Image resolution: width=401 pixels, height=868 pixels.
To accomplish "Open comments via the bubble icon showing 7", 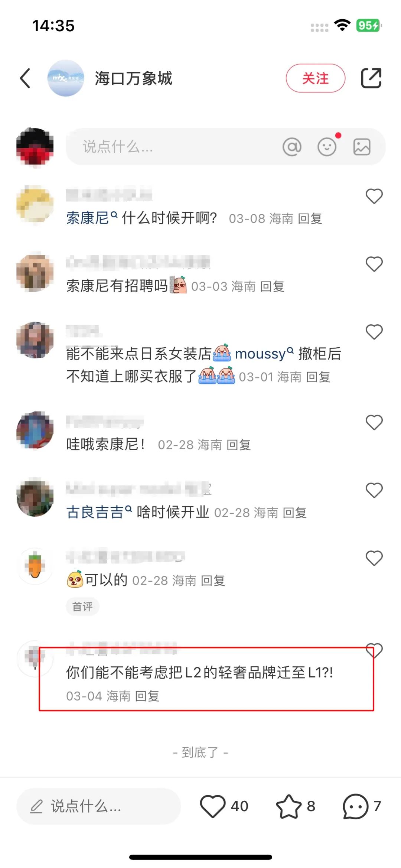I will click(x=356, y=806).
